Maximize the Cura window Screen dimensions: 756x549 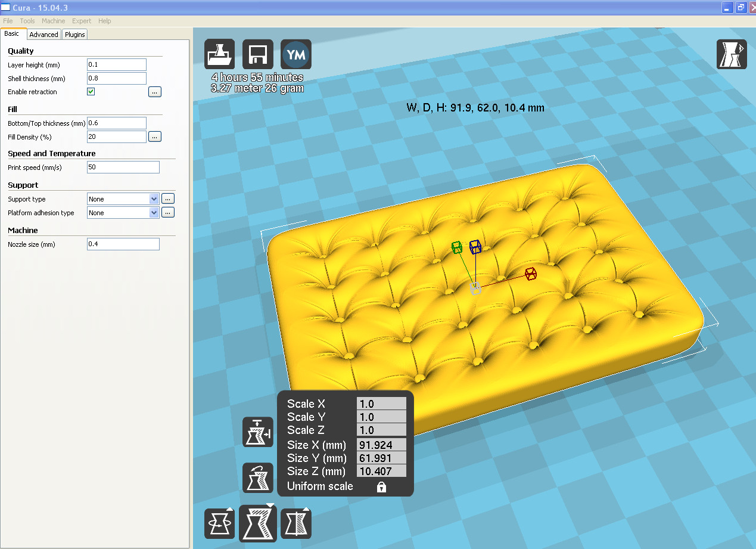pyautogui.click(x=741, y=7)
